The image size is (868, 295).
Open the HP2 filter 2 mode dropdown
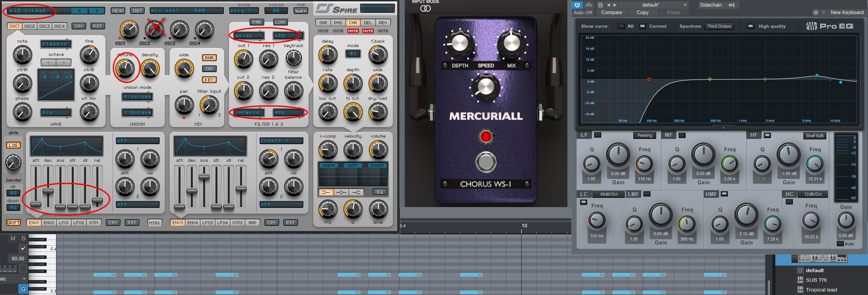[287, 113]
